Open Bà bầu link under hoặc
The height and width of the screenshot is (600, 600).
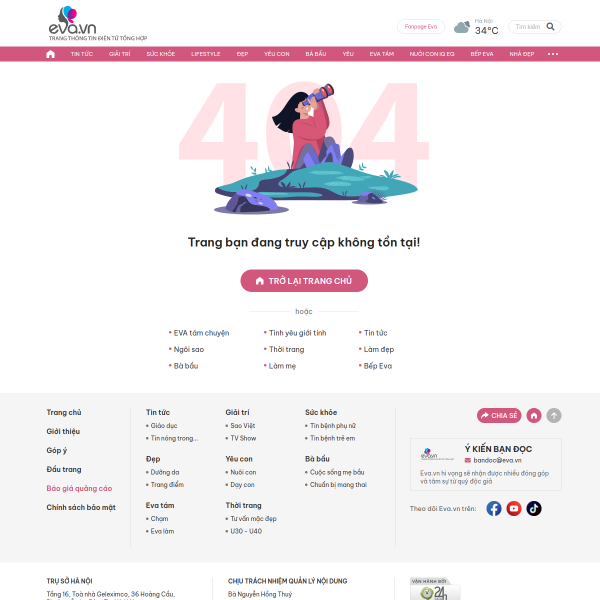(186, 366)
